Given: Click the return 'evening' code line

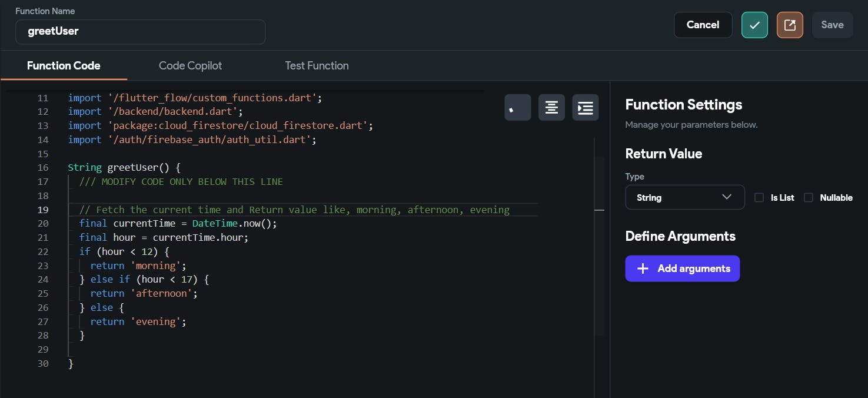Looking at the screenshot, I should tap(138, 321).
